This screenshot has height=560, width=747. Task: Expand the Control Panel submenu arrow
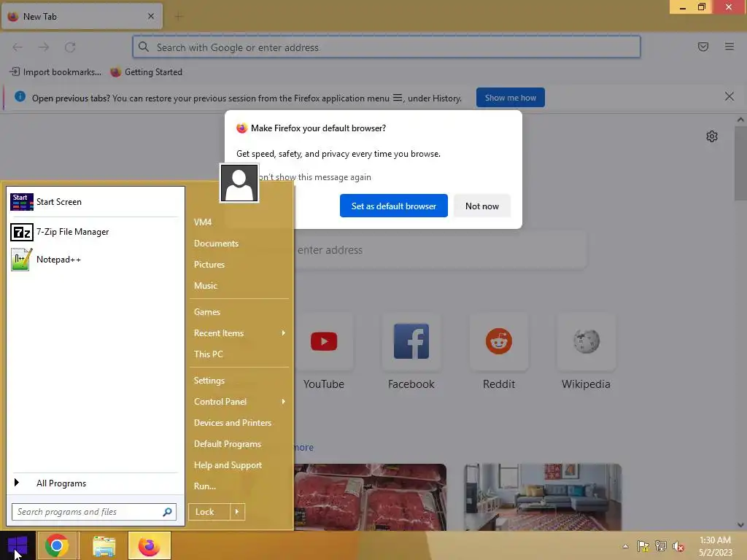284,402
